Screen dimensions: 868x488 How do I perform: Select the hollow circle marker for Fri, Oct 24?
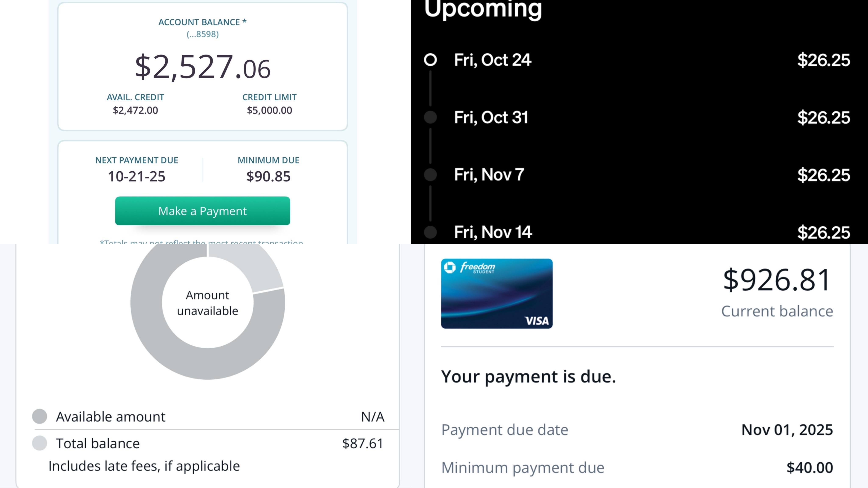tap(430, 60)
